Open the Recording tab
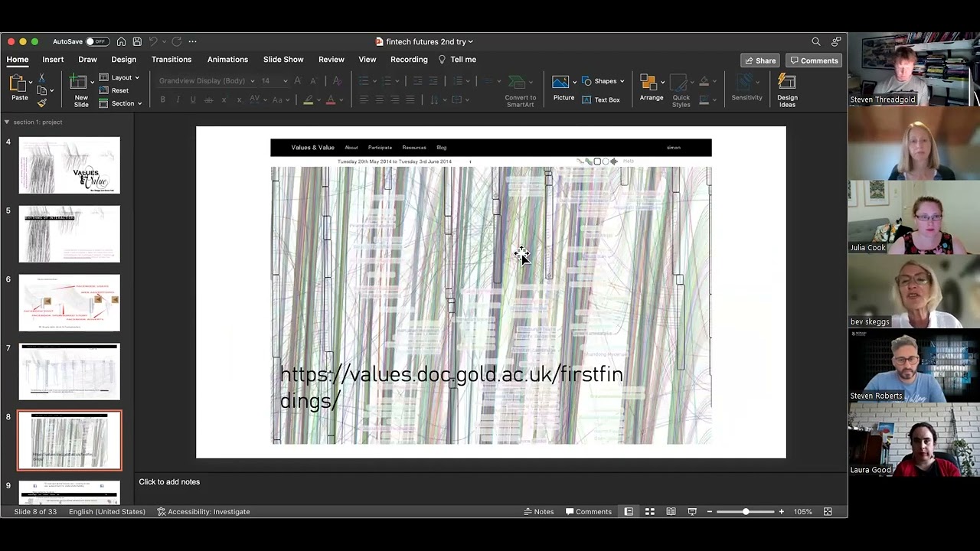Image resolution: width=980 pixels, height=551 pixels. tap(409, 59)
